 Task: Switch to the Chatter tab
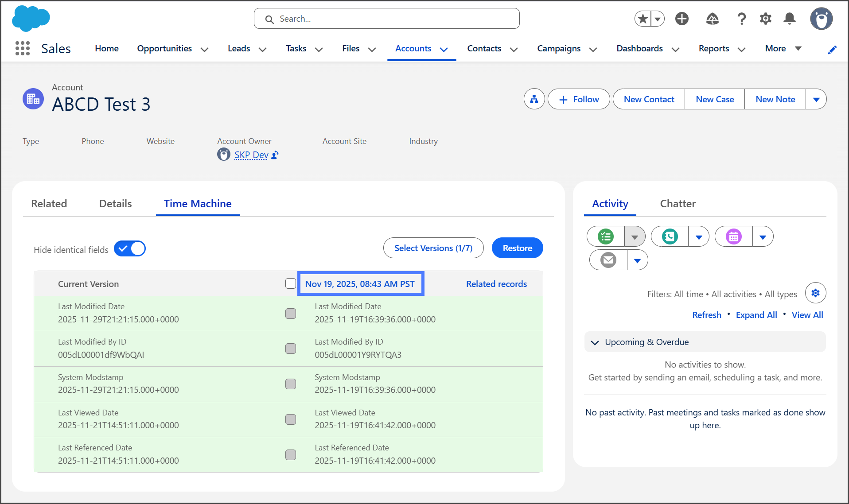click(x=678, y=204)
